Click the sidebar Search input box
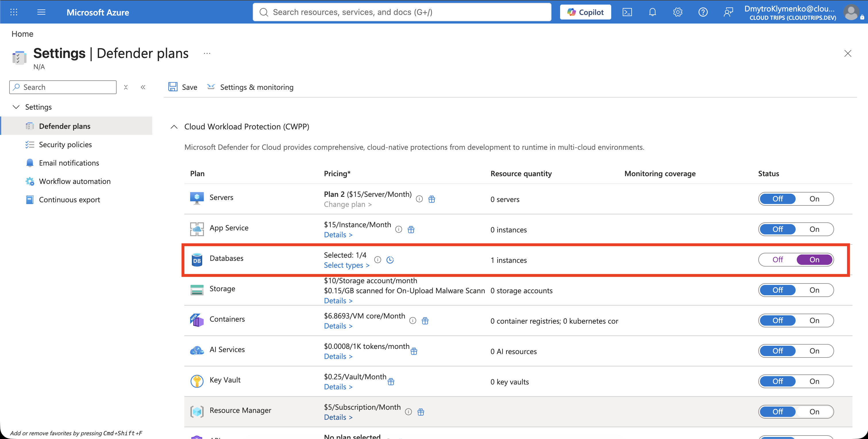The height and width of the screenshot is (439, 868). point(63,87)
